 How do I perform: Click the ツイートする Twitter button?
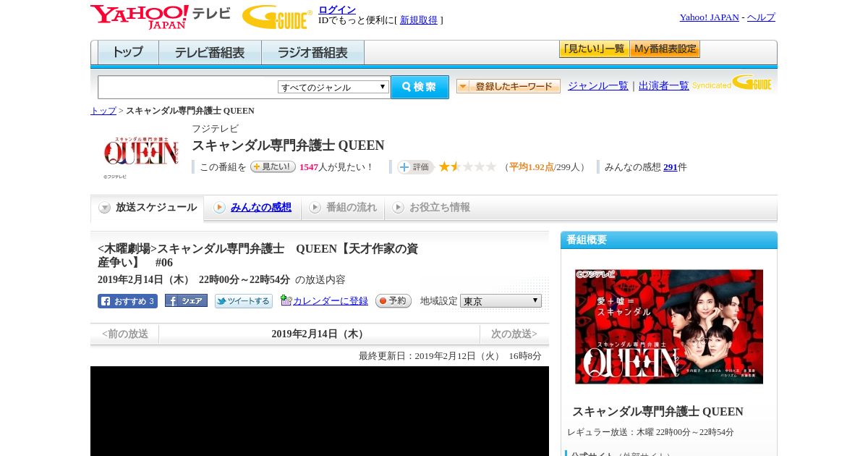point(244,301)
